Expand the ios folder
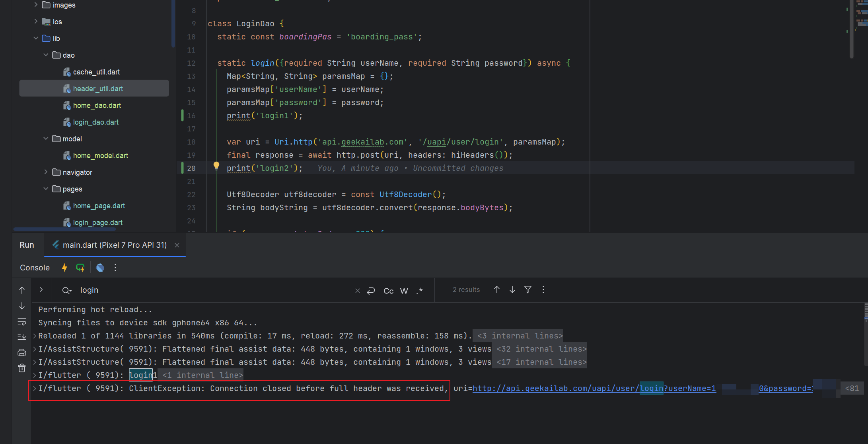The width and height of the screenshot is (868, 444). 36,22
